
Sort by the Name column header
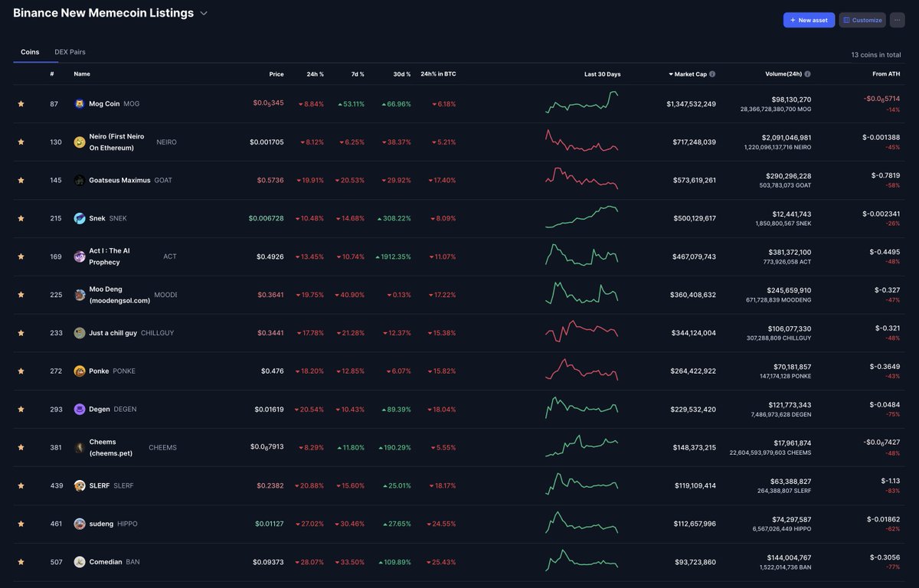click(x=82, y=74)
